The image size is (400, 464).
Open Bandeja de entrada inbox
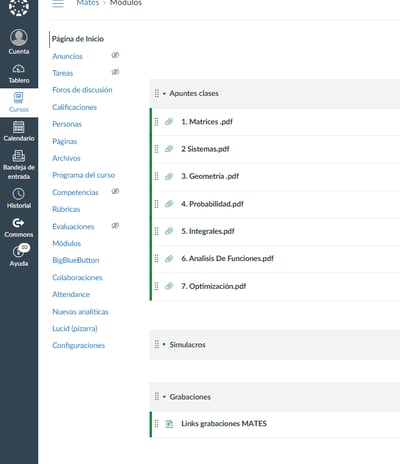(19, 156)
